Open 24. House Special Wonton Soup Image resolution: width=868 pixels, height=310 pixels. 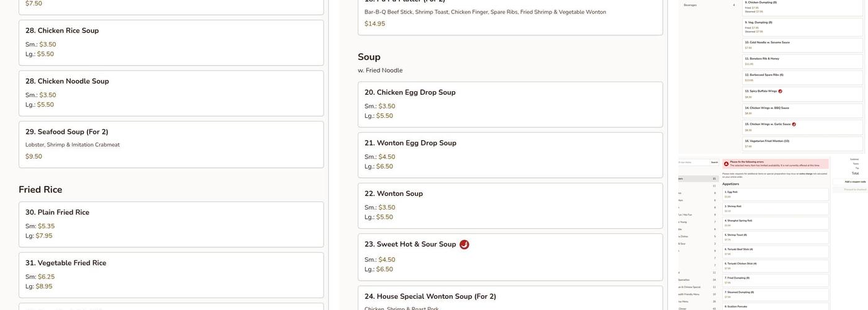510,298
